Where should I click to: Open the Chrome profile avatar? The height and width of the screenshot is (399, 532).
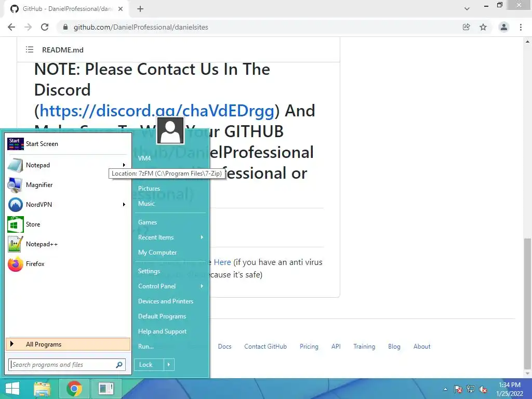click(x=504, y=27)
